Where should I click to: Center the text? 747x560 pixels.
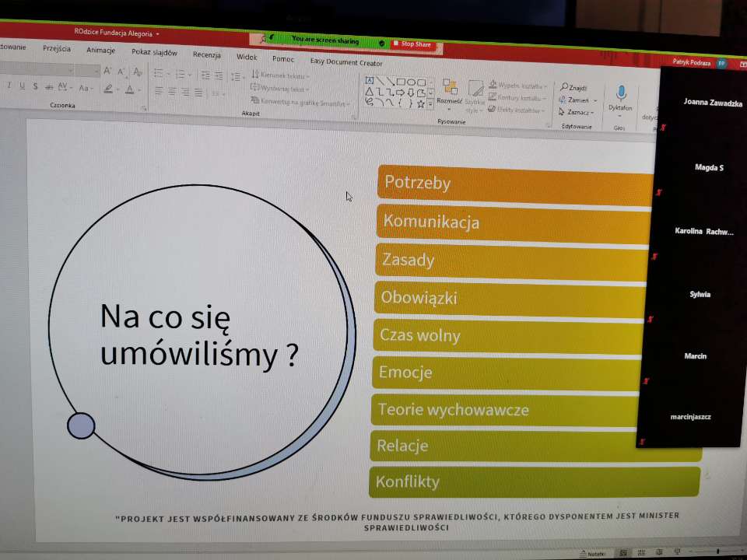pos(172,92)
